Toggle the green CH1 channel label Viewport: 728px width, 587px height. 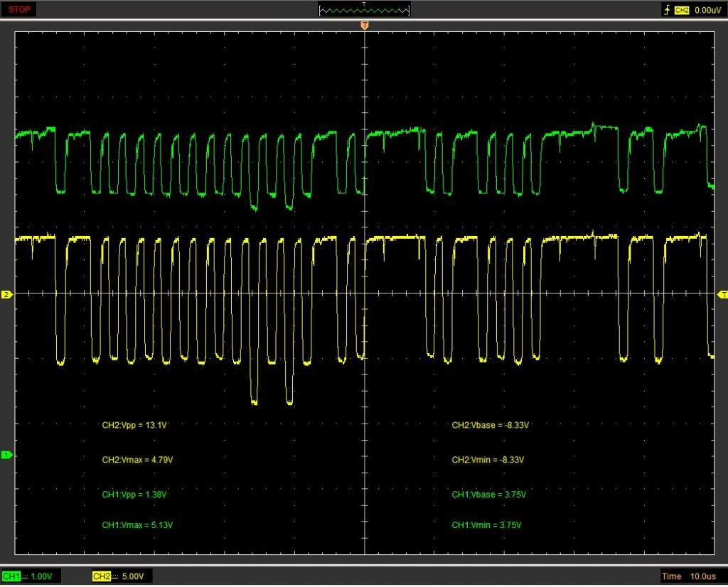click(11, 576)
